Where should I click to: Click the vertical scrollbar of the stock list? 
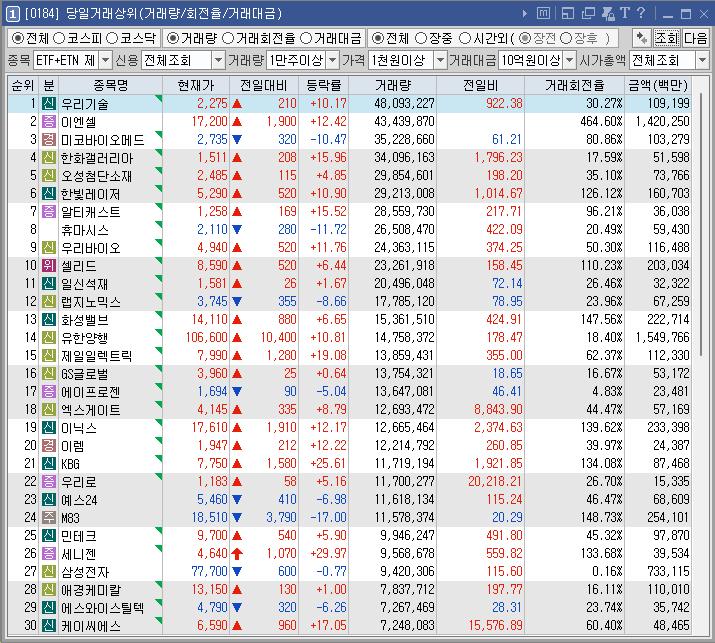701,226
